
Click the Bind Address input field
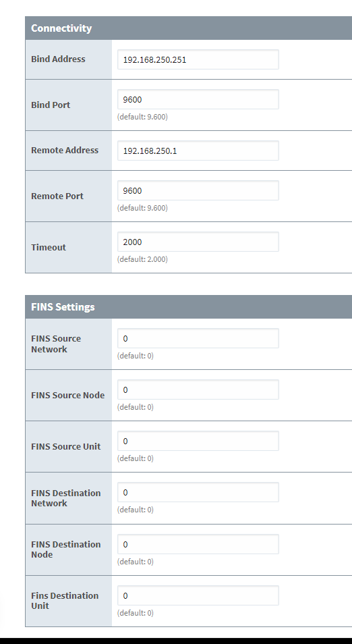pos(198,59)
